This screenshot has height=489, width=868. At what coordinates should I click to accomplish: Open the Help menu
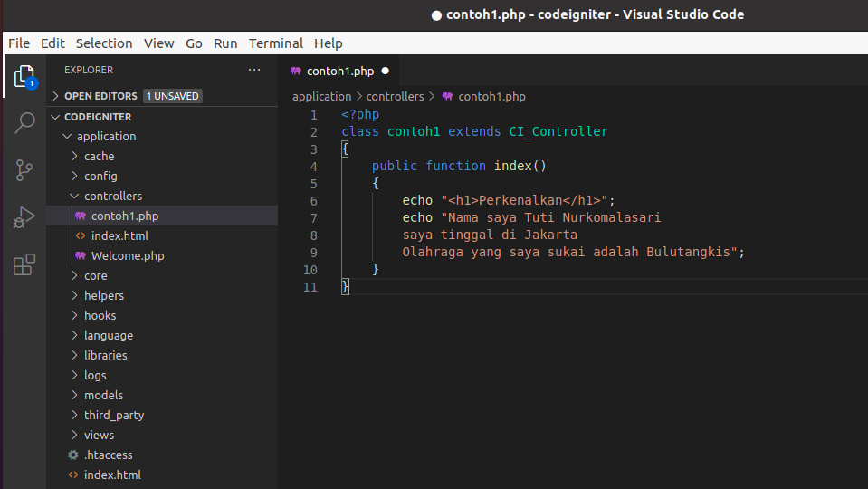329,43
